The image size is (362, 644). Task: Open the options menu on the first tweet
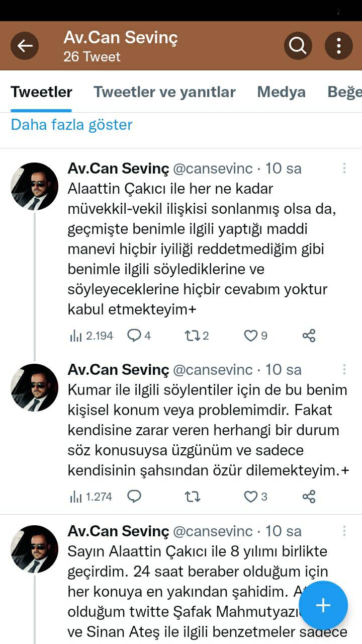point(344,167)
